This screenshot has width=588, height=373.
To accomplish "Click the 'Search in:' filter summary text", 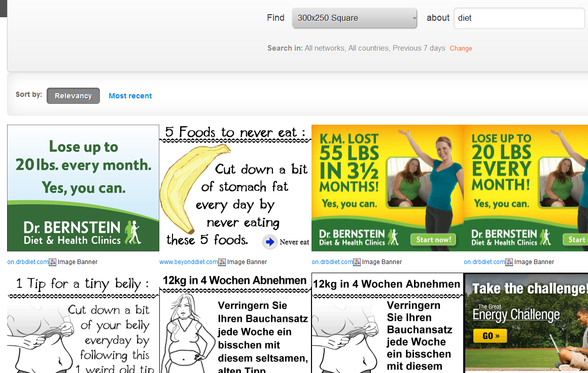I will click(356, 48).
